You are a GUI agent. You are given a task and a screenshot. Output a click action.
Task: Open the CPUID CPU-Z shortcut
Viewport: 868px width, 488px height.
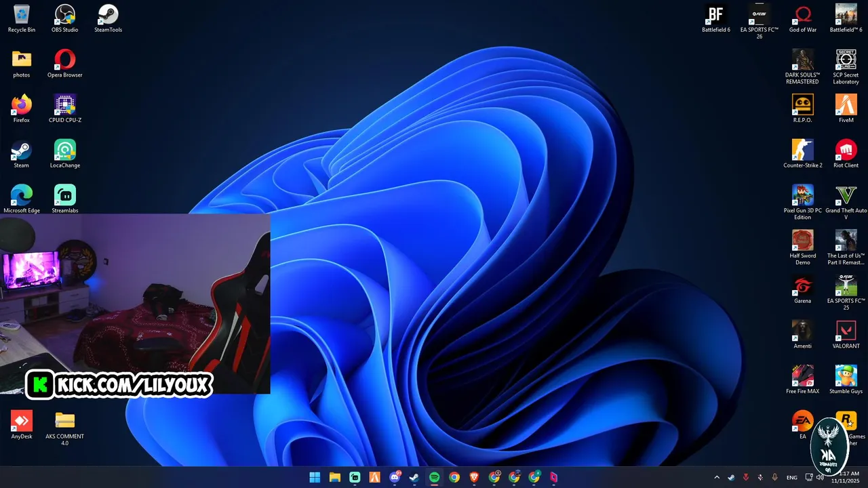point(65,108)
